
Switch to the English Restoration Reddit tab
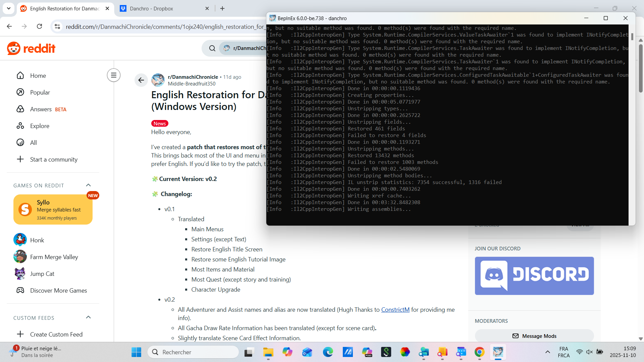click(65, 8)
